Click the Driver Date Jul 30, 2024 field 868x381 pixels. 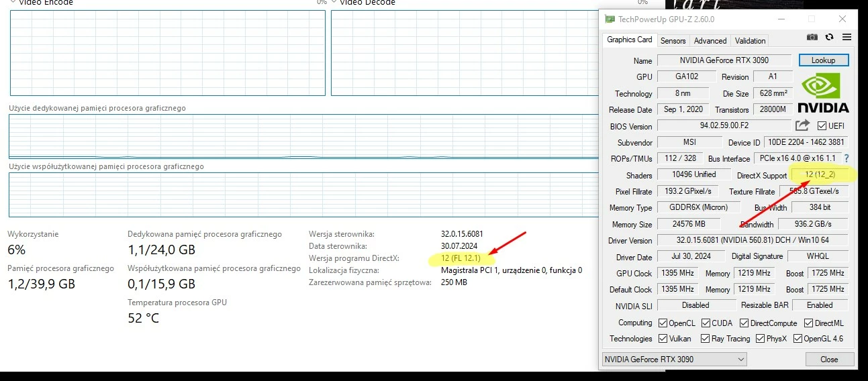(691, 256)
